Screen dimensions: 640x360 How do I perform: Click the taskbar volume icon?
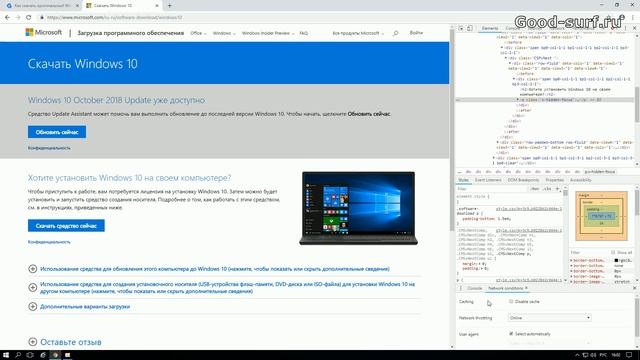[593, 355]
